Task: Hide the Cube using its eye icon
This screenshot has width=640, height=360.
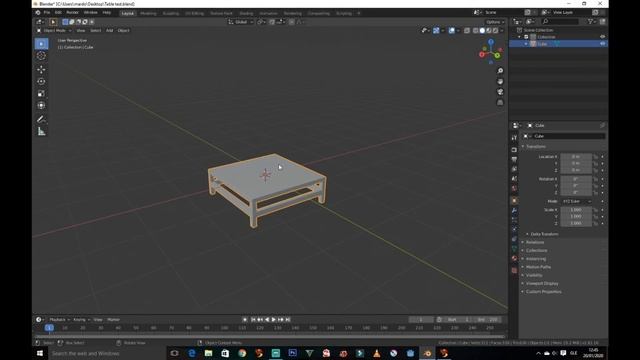Action: [602, 44]
